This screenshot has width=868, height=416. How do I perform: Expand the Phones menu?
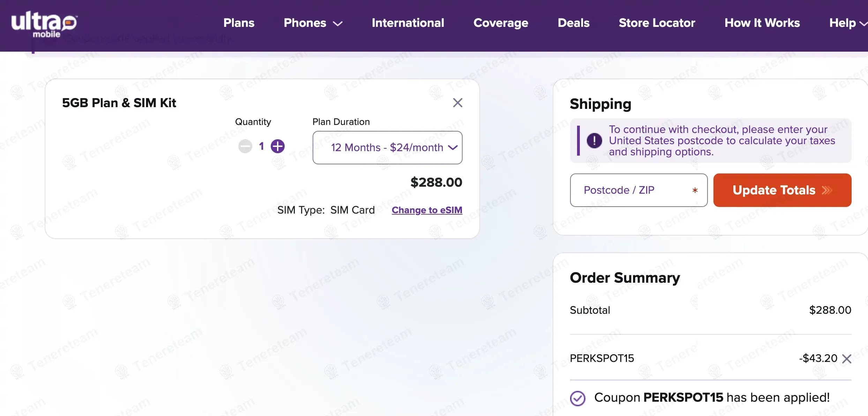[x=313, y=23]
